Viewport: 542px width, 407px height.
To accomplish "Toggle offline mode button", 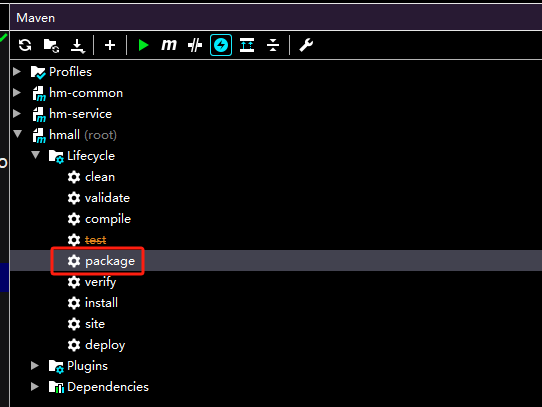I will coord(195,45).
